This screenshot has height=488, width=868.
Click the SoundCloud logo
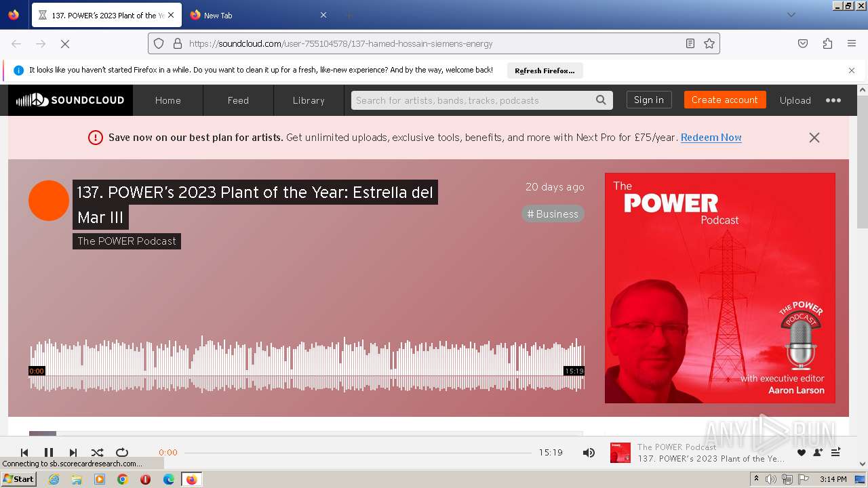point(71,100)
